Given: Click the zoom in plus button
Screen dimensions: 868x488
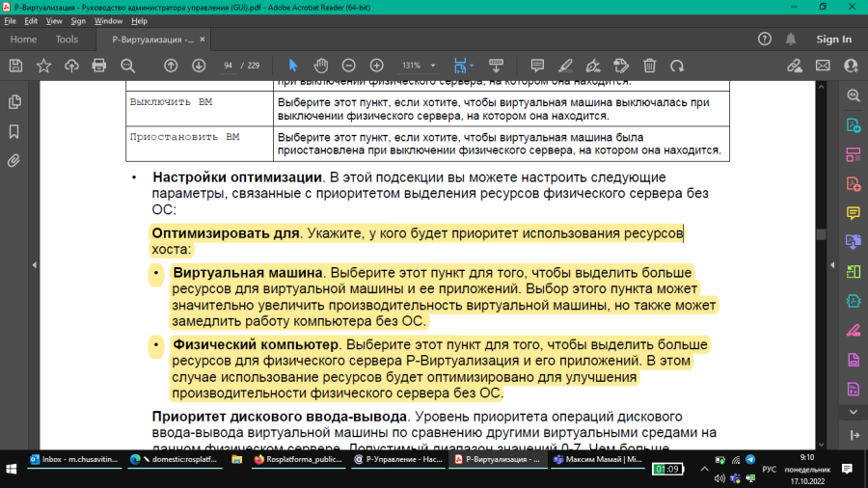Looking at the screenshot, I should [x=377, y=66].
